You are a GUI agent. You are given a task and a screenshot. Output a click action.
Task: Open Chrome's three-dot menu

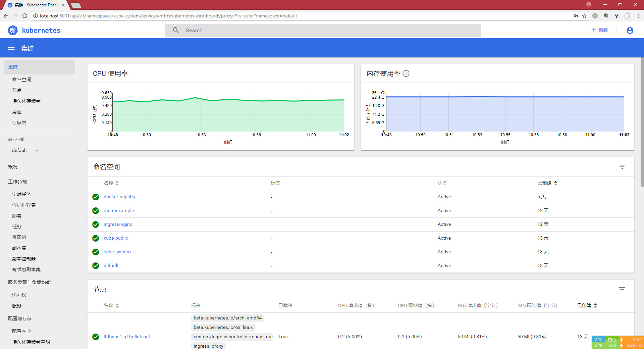638,16
